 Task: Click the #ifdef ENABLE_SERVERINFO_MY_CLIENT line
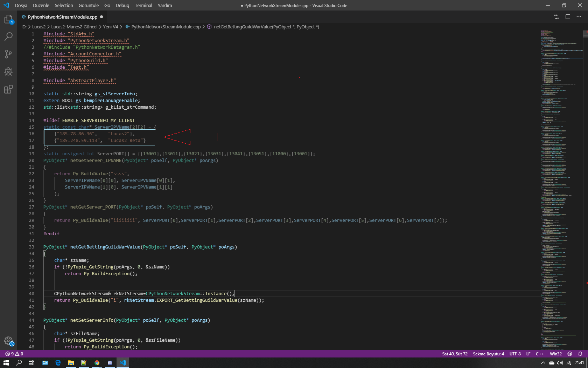(x=89, y=120)
